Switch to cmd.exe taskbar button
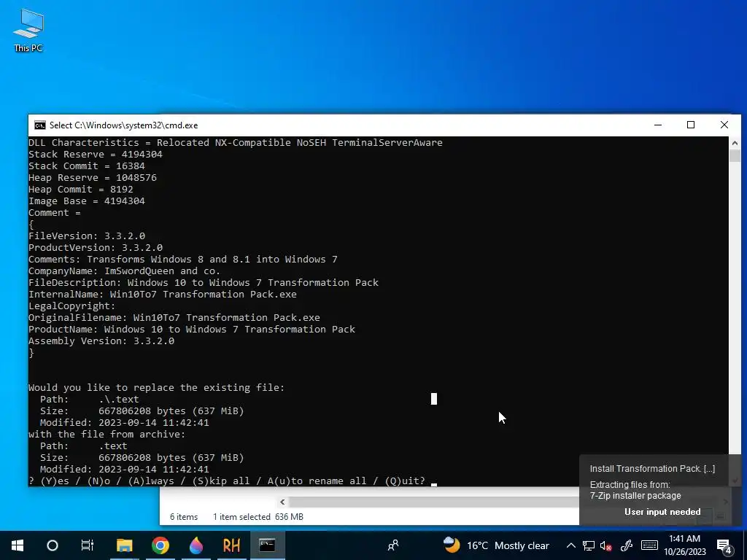Image resolution: width=747 pixels, height=560 pixels. pyautogui.click(x=267, y=545)
